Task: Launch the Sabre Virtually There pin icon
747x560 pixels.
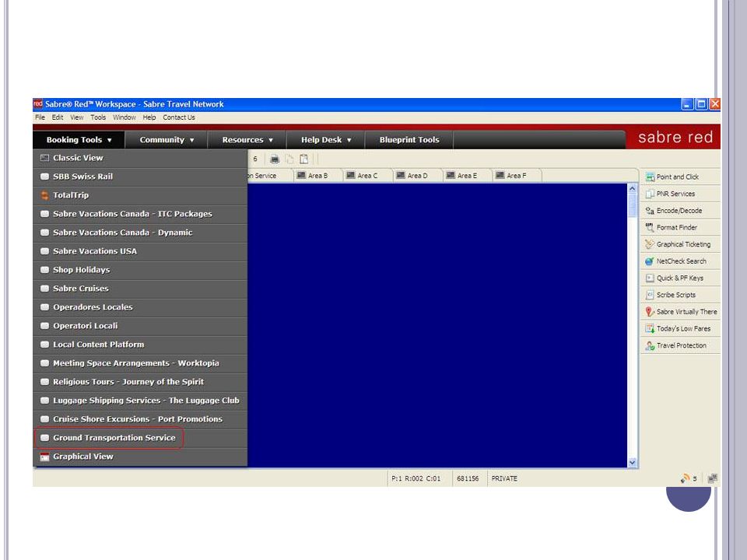Action: [650, 312]
